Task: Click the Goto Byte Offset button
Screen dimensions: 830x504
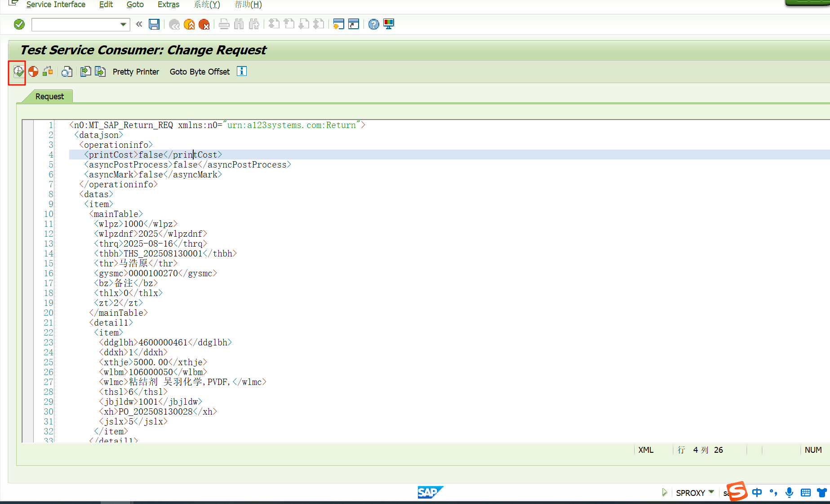Action: [200, 72]
